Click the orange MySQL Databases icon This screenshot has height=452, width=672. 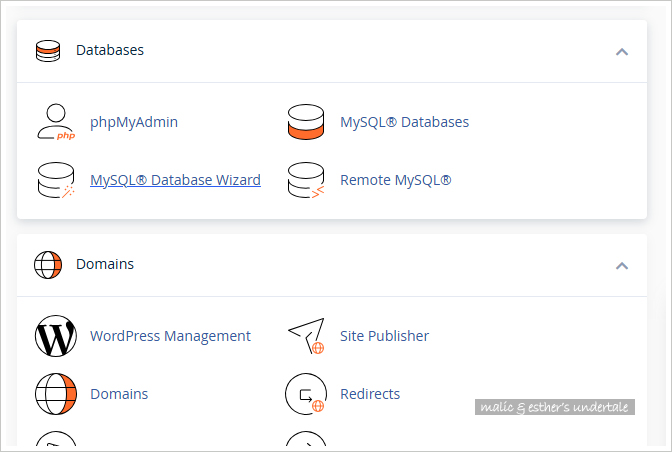coord(306,123)
